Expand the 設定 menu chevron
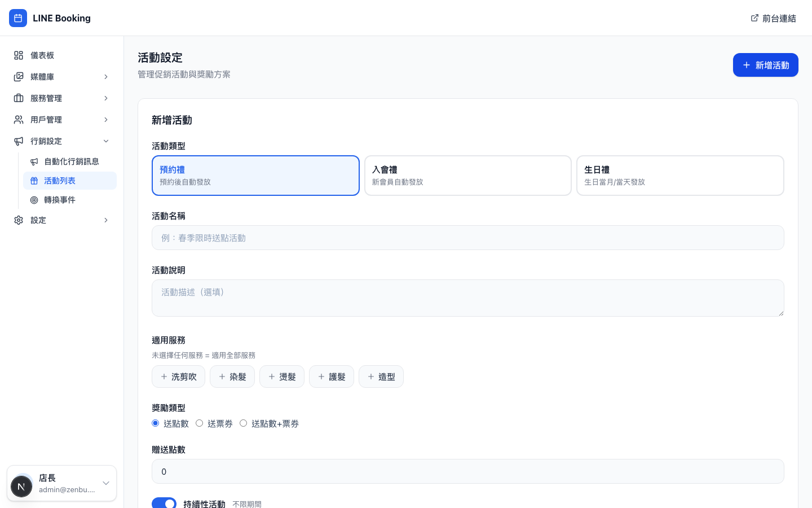The width and height of the screenshot is (812, 508). click(106, 220)
